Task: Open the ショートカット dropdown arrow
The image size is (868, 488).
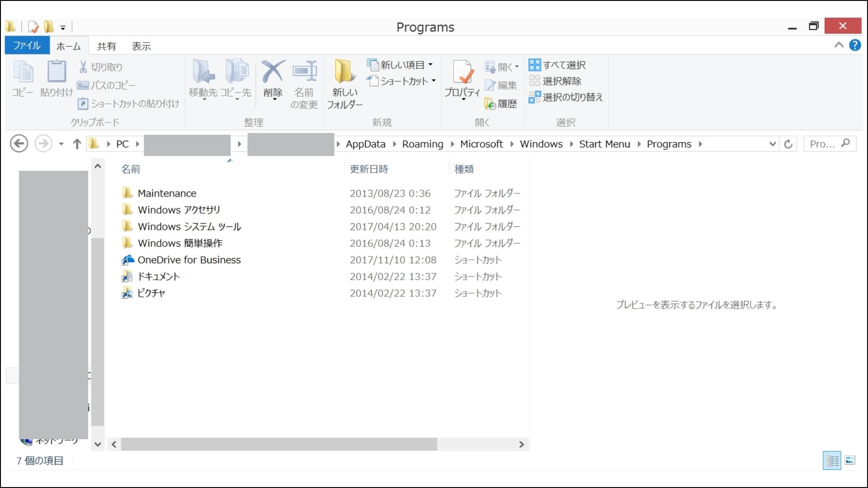Action: tap(433, 81)
